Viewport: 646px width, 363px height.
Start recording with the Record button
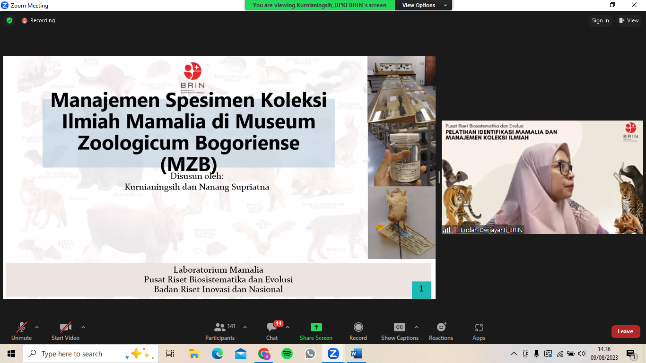(x=358, y=331)
